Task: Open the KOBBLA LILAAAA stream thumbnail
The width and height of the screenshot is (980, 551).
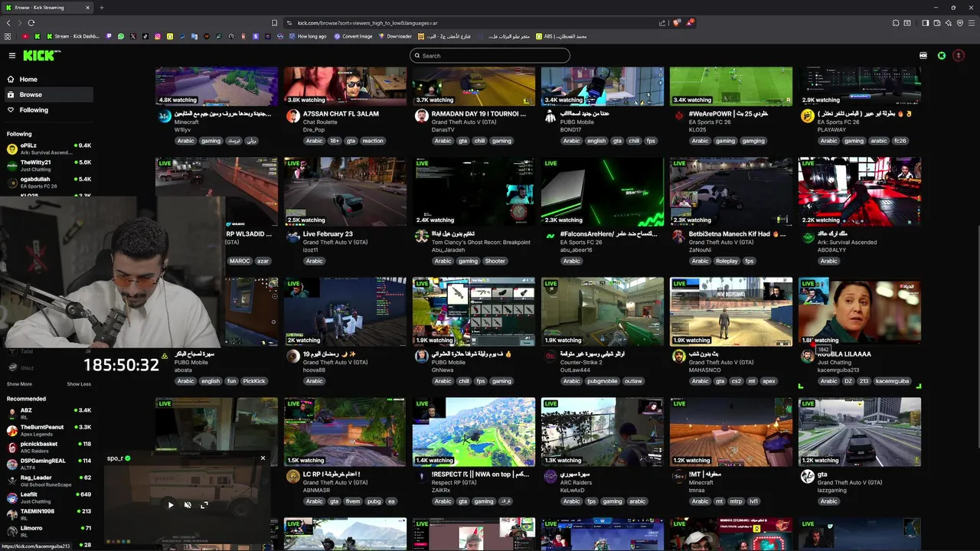Action: point(860,311)
